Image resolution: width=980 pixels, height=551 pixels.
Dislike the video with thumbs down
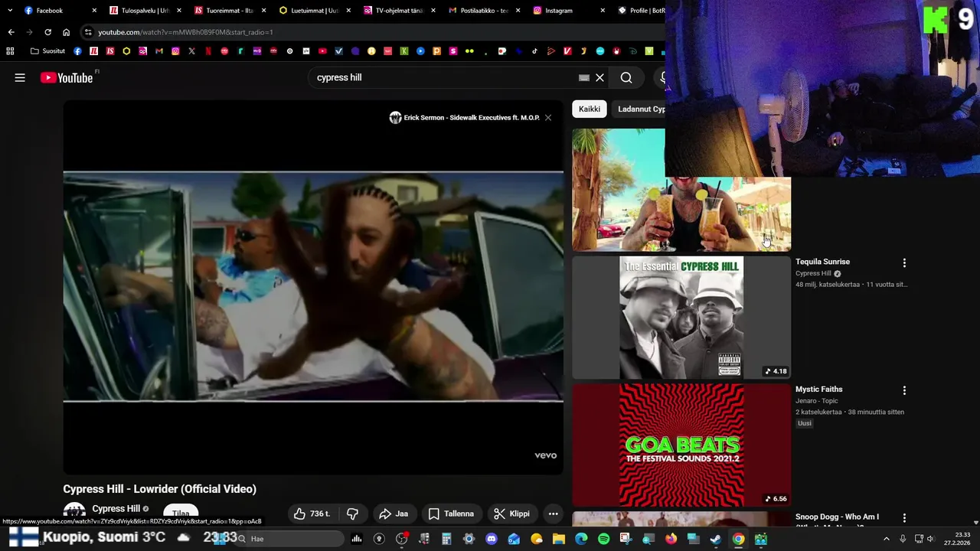(352, 514)
